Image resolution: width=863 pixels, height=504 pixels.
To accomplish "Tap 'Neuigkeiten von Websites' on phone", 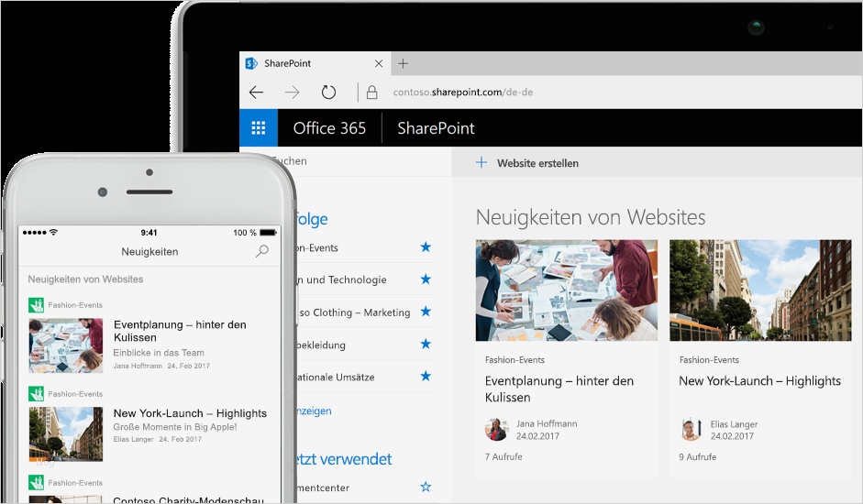I will pyautogui.click(x=85, y=279).
